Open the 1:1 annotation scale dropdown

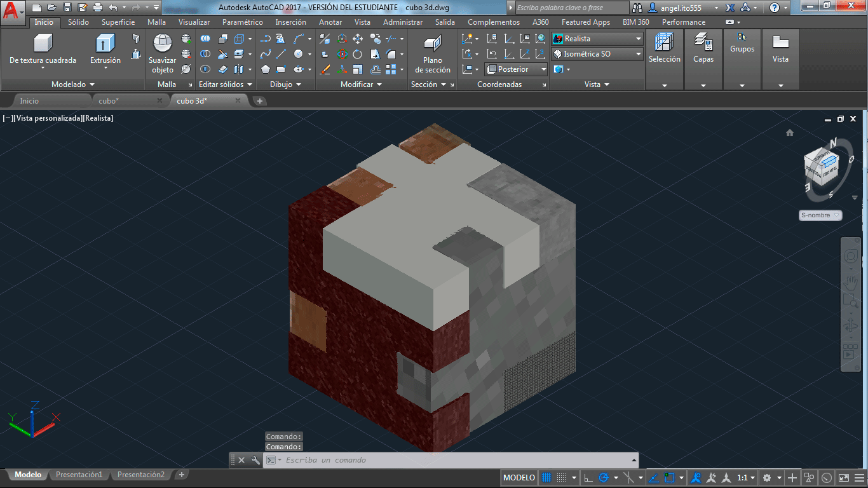(x=746, y=477)
